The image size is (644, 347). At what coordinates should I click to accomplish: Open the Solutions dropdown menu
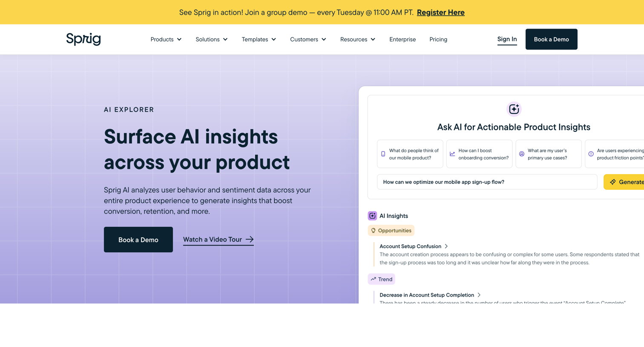tap(212, 39)
